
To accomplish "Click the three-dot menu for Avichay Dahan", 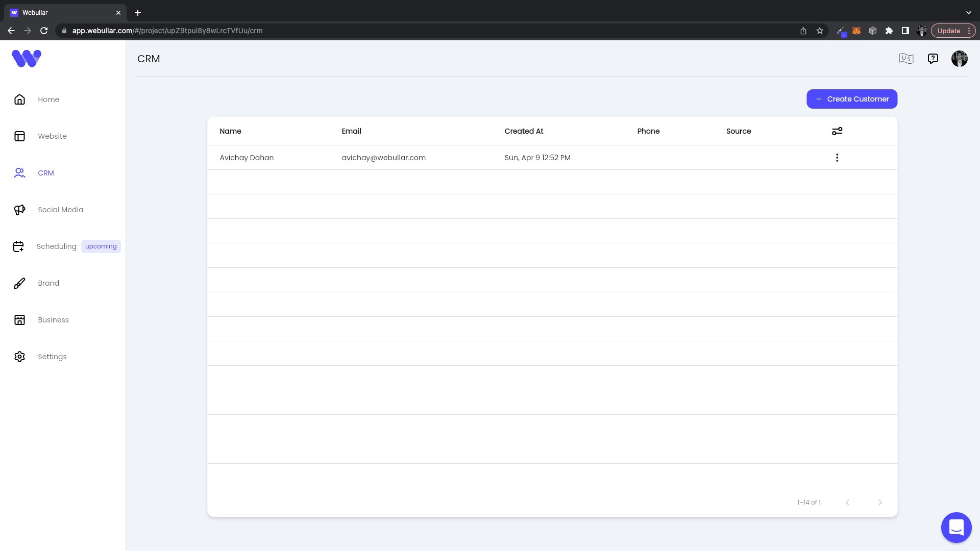I will click(837, 158).
